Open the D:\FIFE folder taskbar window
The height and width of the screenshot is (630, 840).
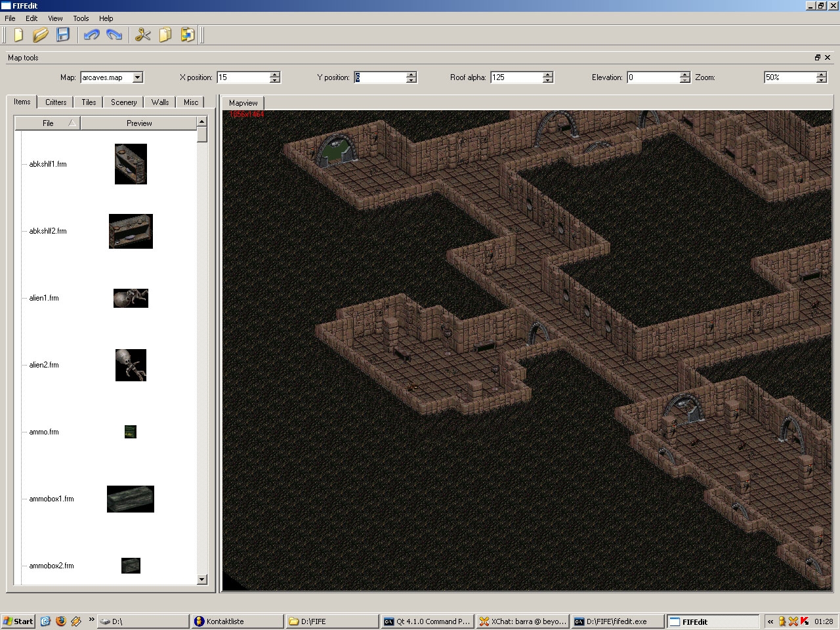(x=333, y=621)
